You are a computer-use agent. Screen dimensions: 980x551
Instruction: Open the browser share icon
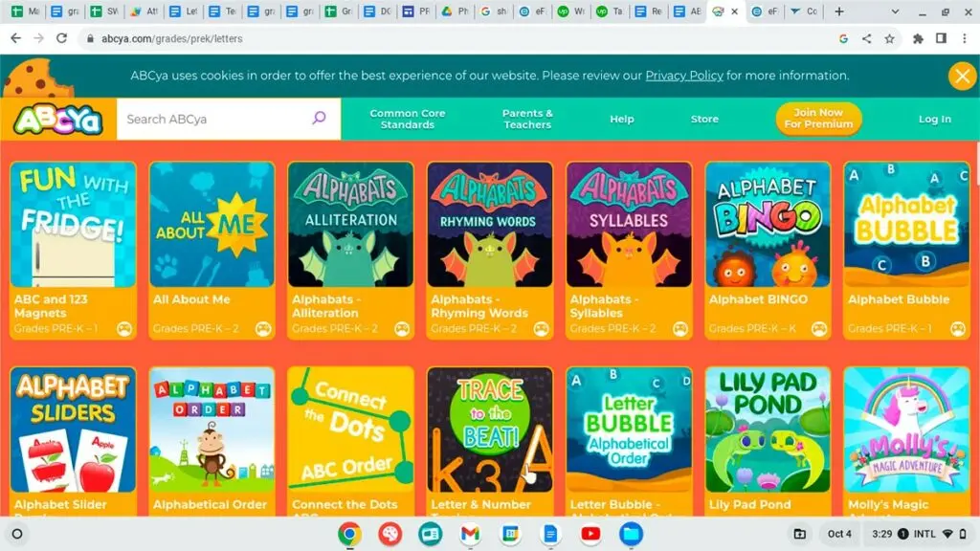tap(866, 38)
